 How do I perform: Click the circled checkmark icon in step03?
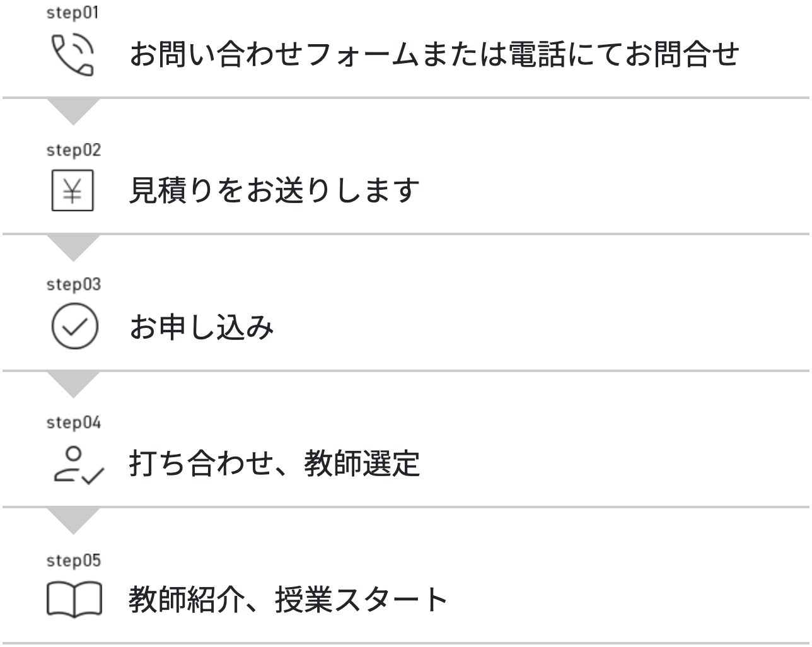pos(74,327)
